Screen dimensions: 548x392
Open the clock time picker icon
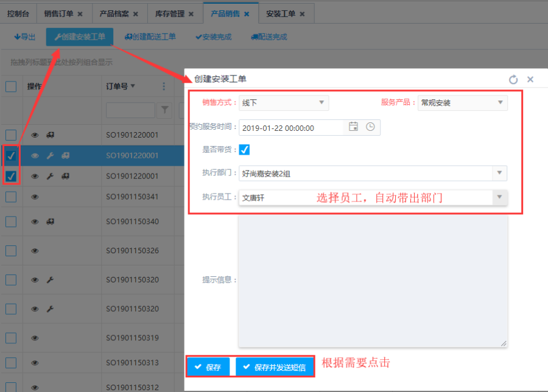point(370,127)
